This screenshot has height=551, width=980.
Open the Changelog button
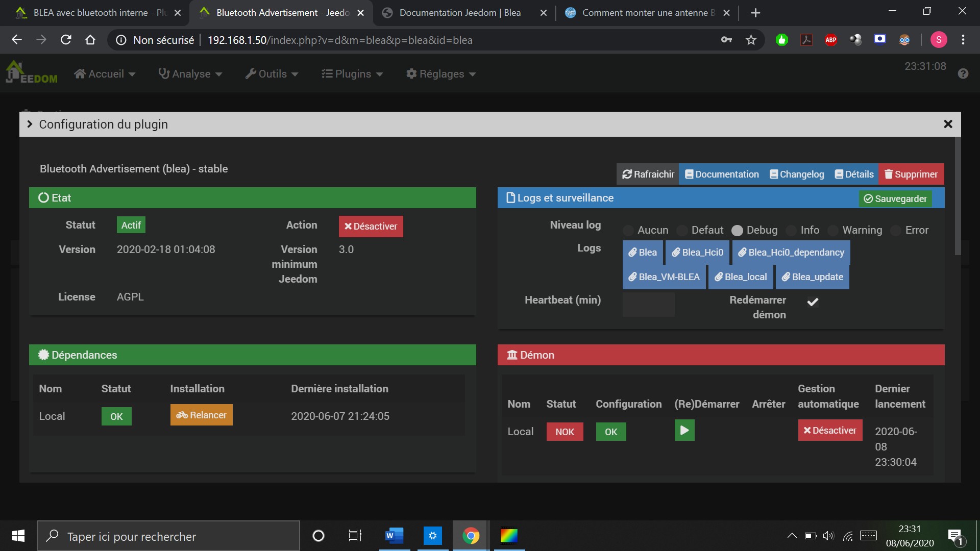click(x=797, y=174)
